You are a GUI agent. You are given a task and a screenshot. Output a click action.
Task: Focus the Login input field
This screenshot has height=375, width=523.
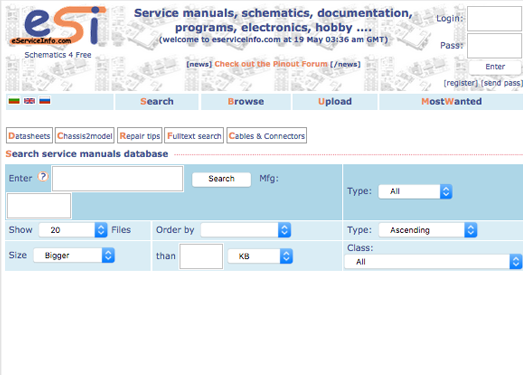[494, 19]
